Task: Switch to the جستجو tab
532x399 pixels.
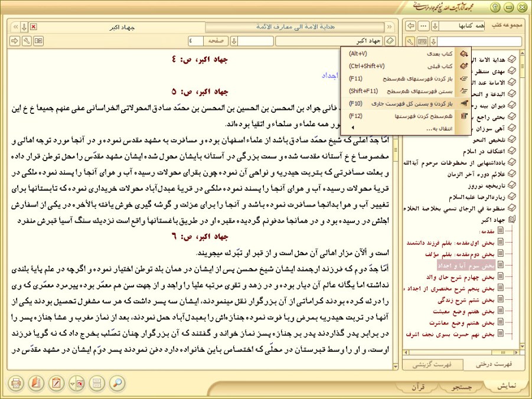Action: pos(462,387)
